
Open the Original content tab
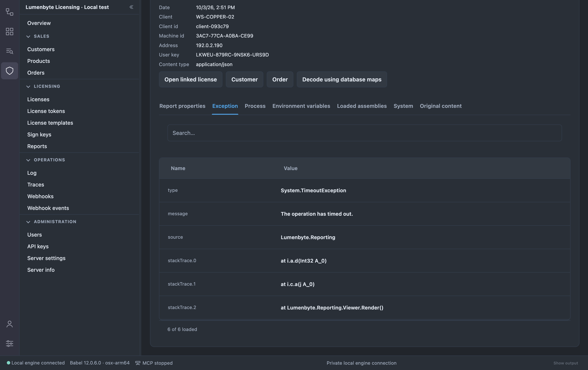tap(441, 106)
